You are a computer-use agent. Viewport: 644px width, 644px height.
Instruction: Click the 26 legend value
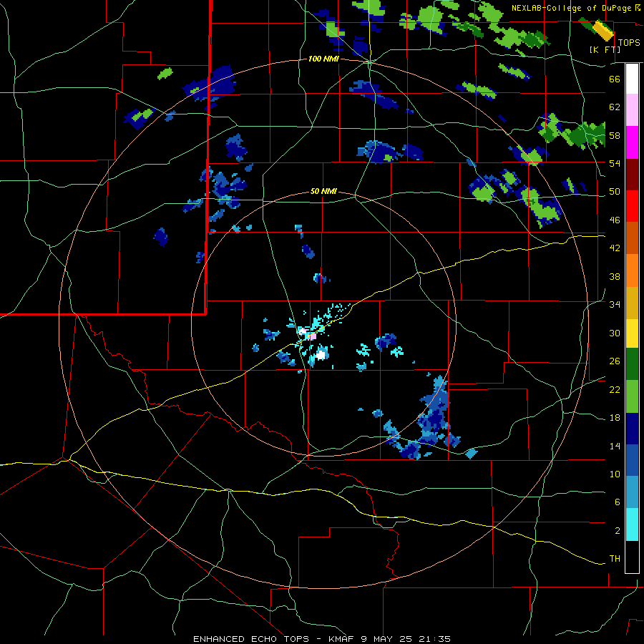pyautogui.click(x=615, y=361)
